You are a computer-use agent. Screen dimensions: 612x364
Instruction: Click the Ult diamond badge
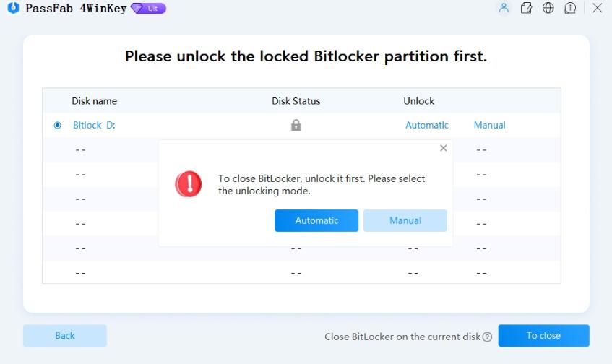148,8
